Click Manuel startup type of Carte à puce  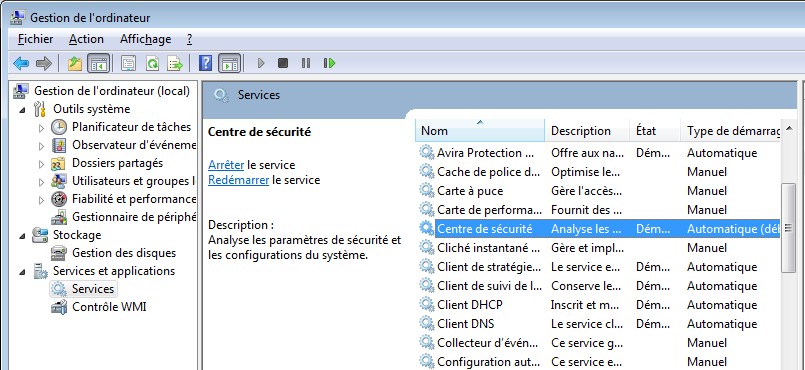click(706, 191)
